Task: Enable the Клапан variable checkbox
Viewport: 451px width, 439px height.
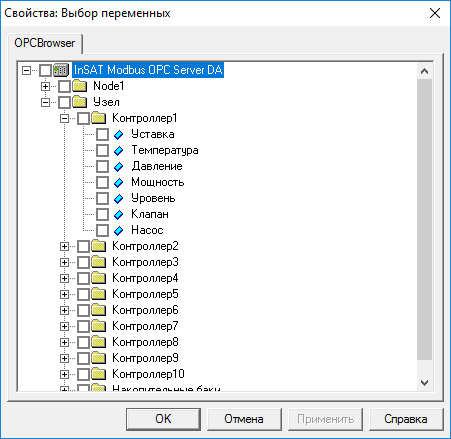Action: [102, 214]
